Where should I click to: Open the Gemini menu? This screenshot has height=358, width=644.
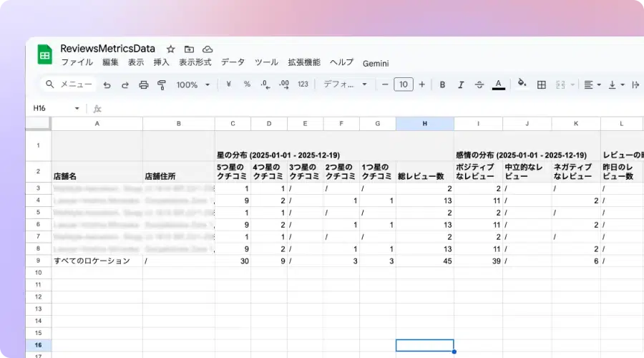[x=376, y=63]
